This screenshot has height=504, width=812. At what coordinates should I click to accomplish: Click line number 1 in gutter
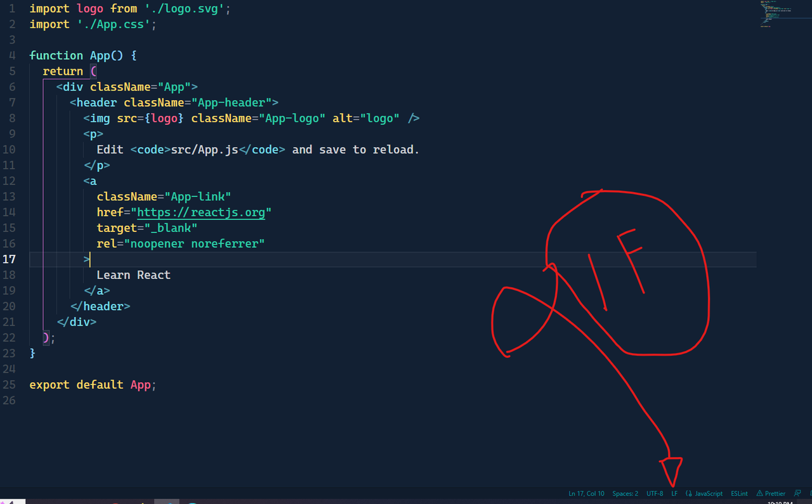pyautogui.click(x=12, y=9)
